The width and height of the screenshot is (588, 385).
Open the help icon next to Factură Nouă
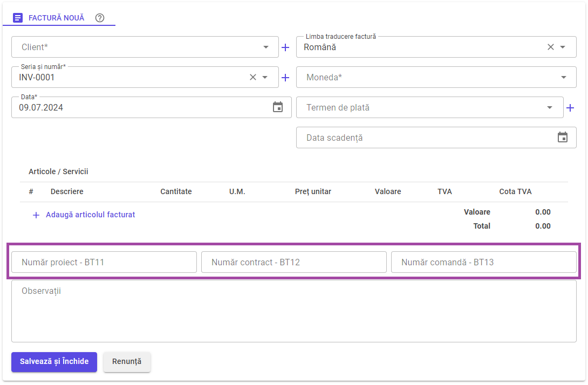point(99,18)
